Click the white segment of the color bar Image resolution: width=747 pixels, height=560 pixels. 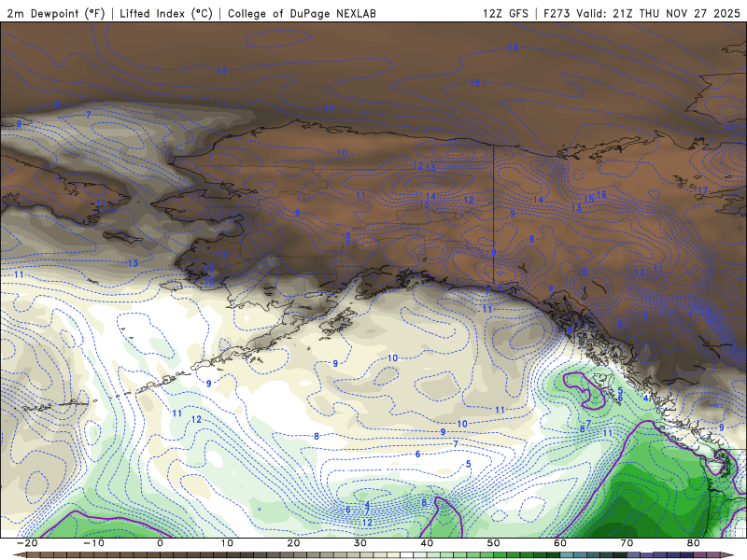[407, 555]
